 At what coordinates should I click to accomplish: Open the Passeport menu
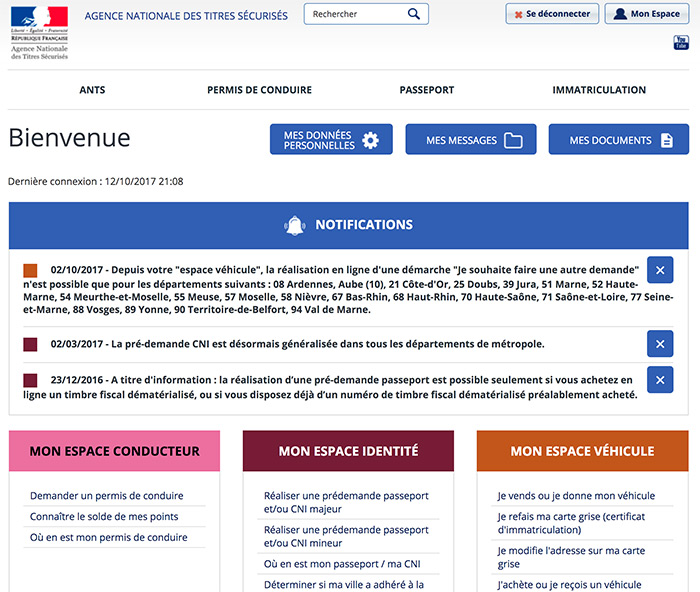427,90
